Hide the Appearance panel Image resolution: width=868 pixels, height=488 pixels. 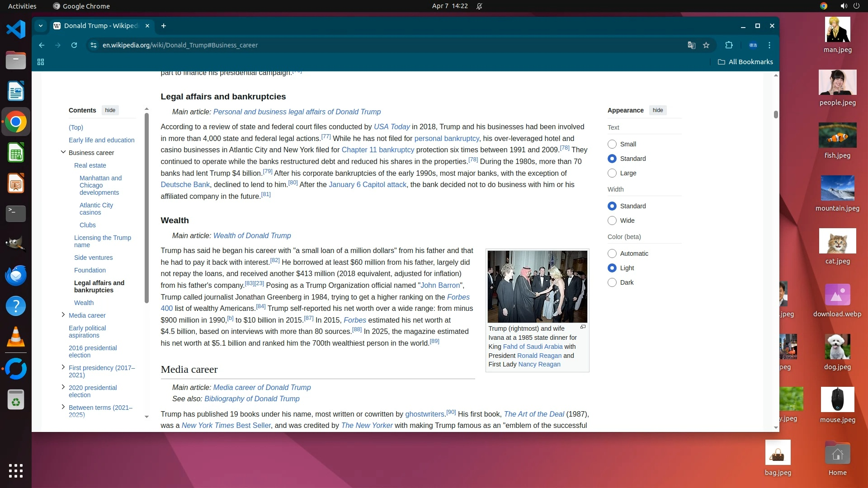(x=658, y=110)
